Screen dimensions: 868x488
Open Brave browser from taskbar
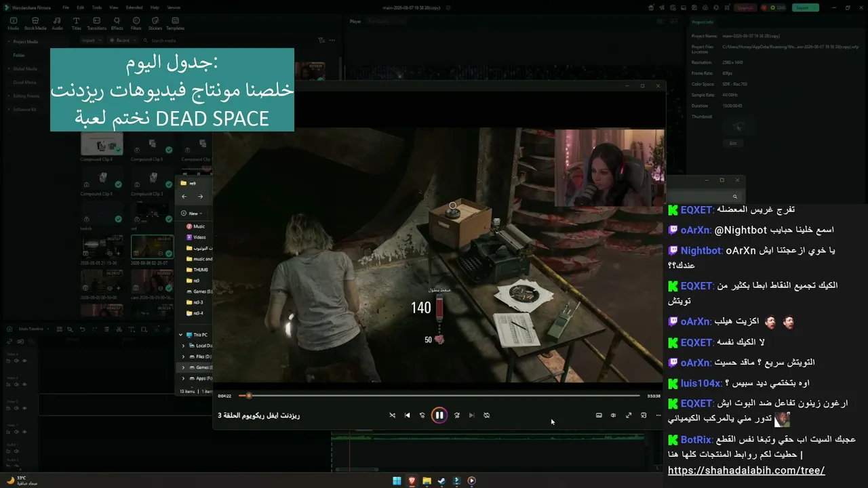(412, 481)
